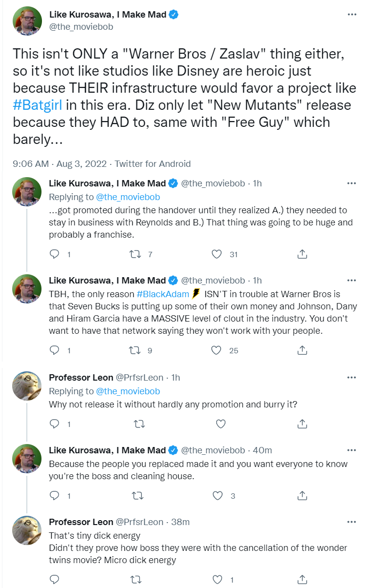Reply to the 'got promoted during the handover' tweet

coord(55,254)
